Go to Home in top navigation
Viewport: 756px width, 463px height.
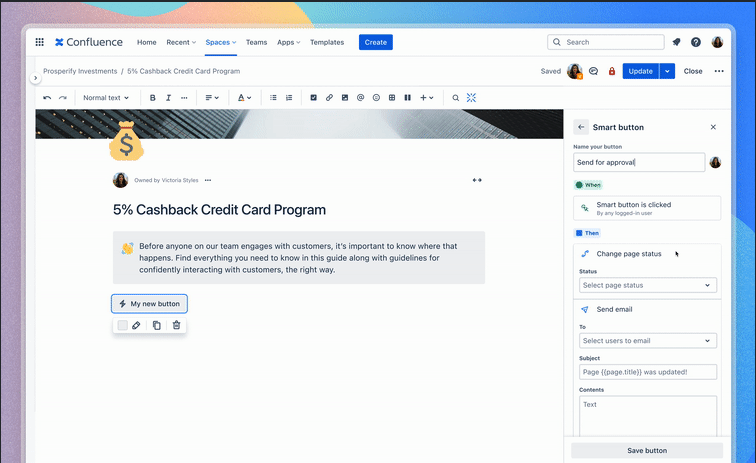pos(147,42)
